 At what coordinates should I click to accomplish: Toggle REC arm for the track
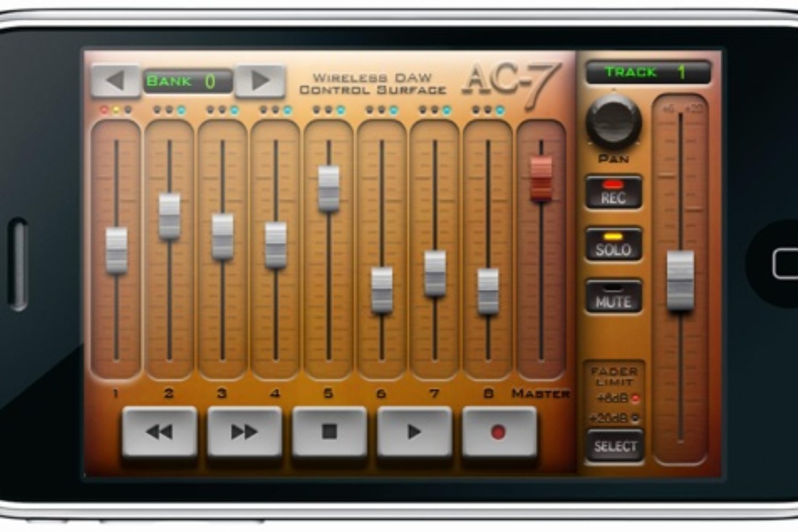click(613, 193)
